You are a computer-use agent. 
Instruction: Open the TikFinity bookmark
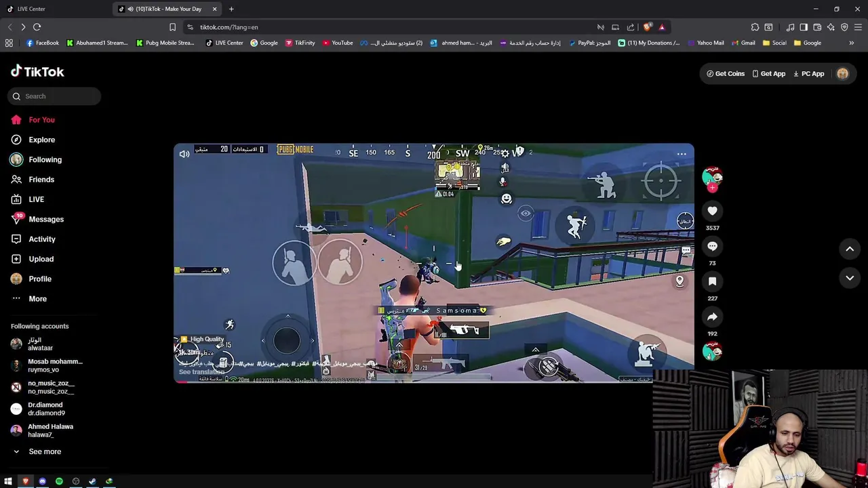[300, 43]
